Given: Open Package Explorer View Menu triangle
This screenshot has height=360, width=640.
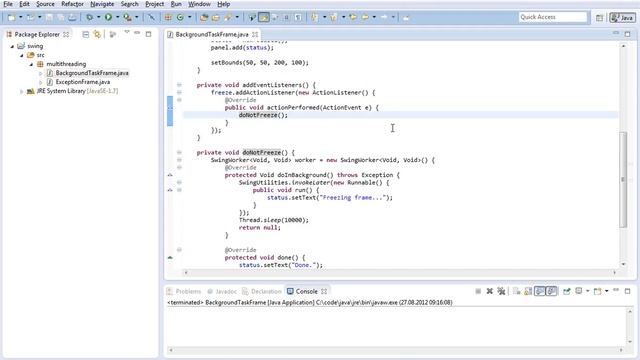Looking at the screenshot, I should click(127, 32).
